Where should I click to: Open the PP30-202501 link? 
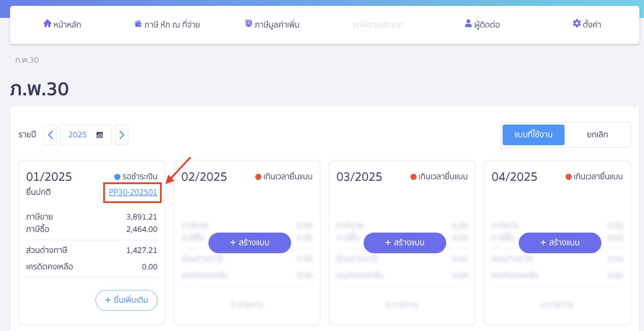coord(133,192)
